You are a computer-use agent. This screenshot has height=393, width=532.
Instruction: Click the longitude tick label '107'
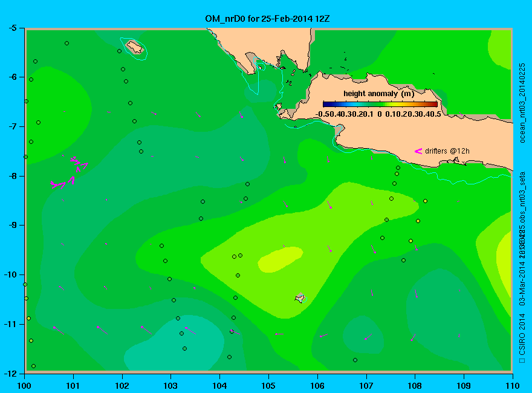coord(366,386)
